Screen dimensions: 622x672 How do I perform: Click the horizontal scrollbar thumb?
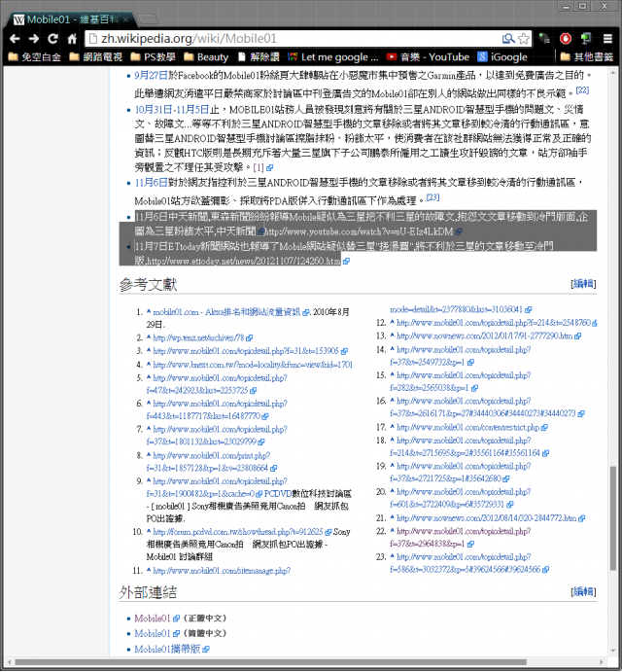pos(271,662)
